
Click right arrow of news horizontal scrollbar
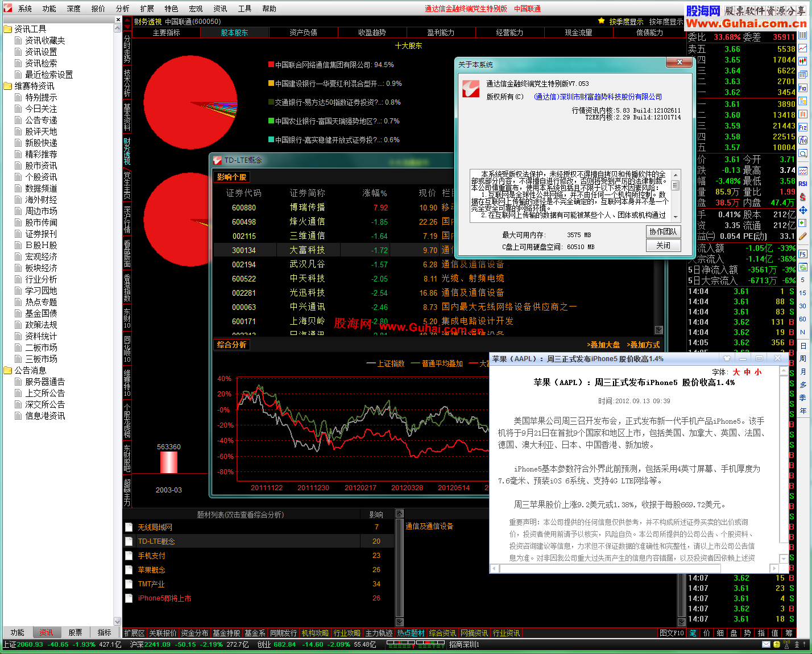pos(774,568)
